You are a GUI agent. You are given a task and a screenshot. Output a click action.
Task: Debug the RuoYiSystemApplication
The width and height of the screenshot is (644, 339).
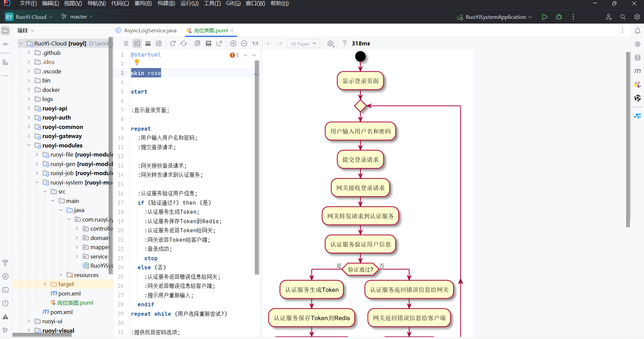[x=559, y=17]
